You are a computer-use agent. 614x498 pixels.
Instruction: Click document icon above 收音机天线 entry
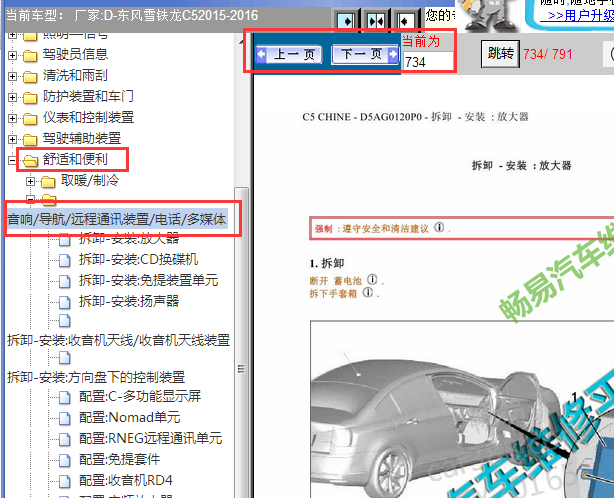[65, 321]
